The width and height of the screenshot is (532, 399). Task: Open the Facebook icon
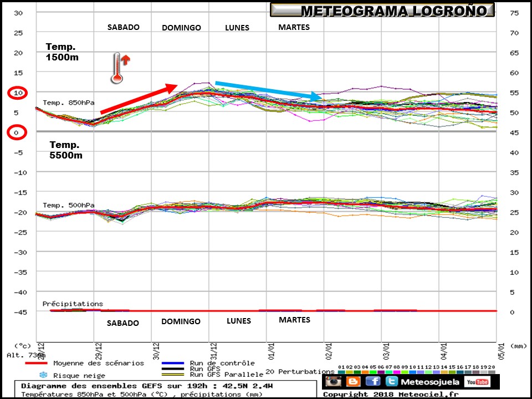(x=373, y=381)
